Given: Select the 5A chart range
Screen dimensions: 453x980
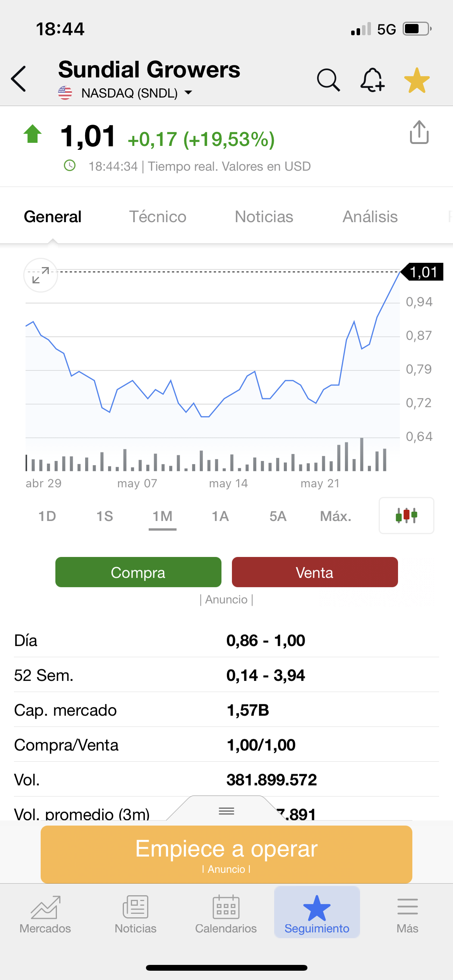Looking at the screenshot, I should (x=278, y=516).
